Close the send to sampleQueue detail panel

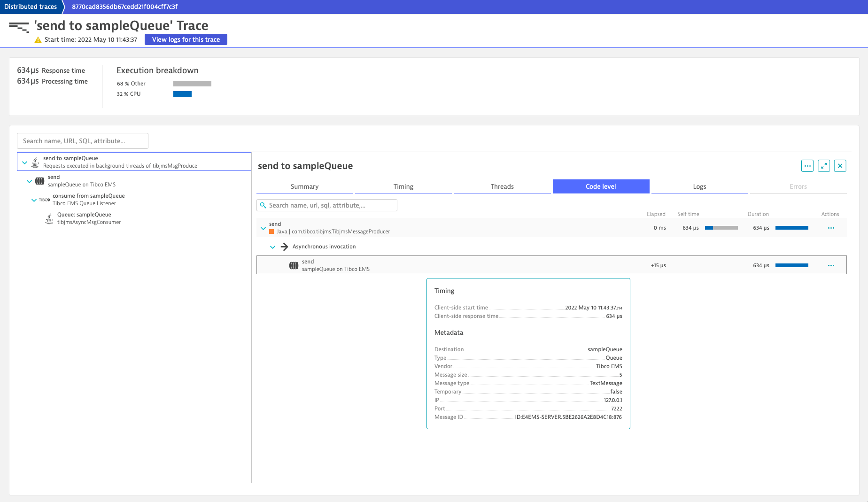[840, 166]
